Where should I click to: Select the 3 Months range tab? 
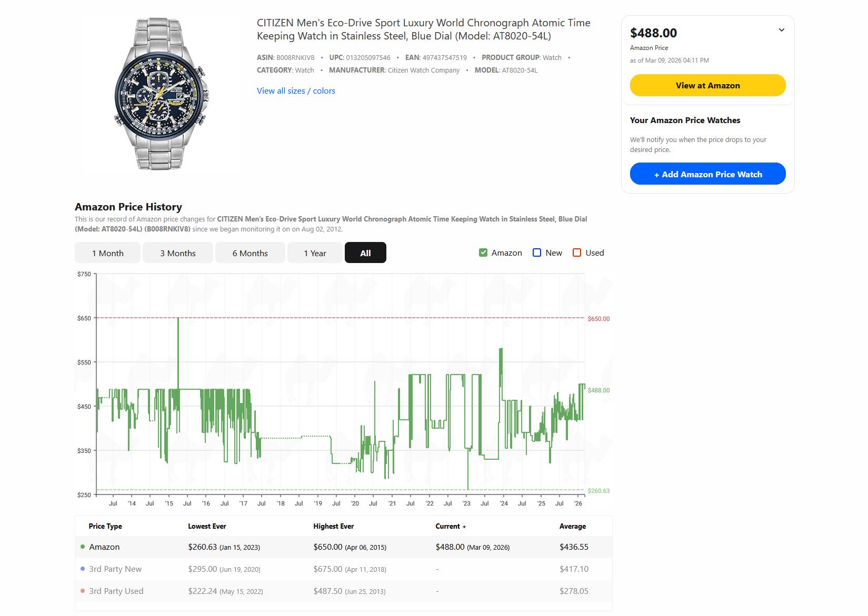pos(178,253)
